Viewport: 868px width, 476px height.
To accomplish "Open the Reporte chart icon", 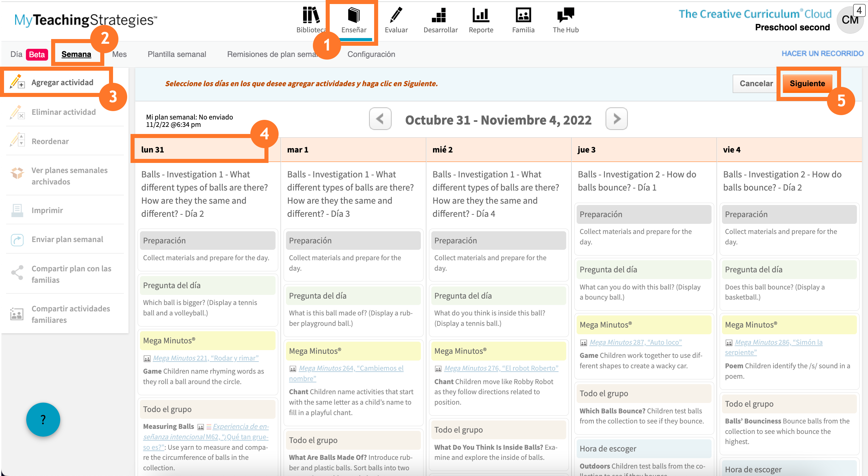I will pos(480,15).
